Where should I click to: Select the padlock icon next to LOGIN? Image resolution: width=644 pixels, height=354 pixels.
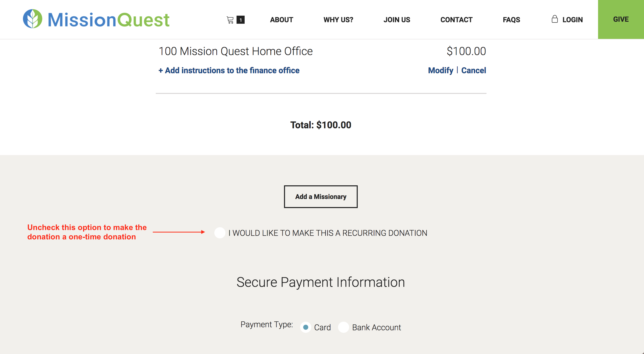point(554,19)
